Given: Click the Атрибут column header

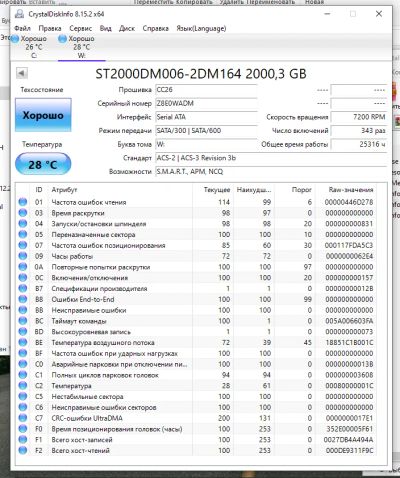Looking at the screenshot, I should click(64, 190).
